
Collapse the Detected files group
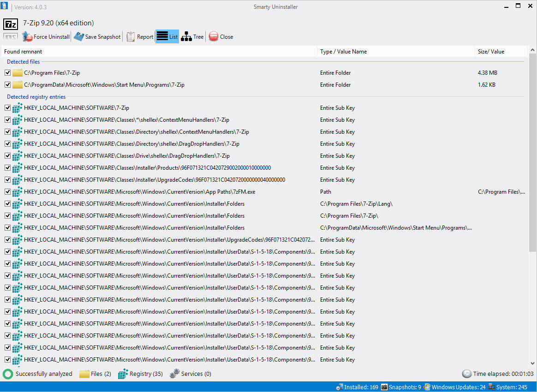[x=23, y=62]
